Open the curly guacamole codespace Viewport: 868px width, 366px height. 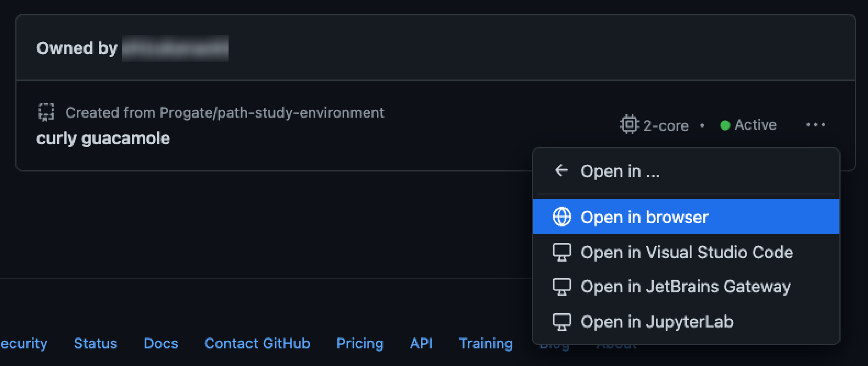coord(103,138)
